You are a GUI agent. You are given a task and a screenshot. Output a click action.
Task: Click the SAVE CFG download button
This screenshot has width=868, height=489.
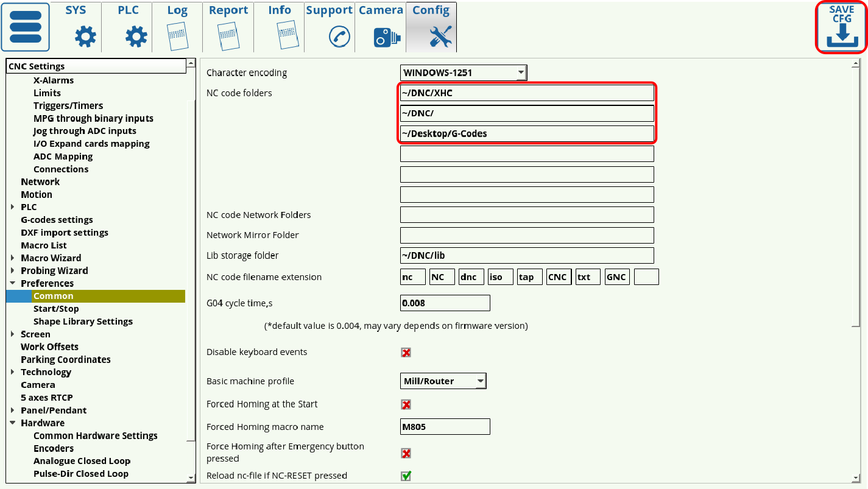[x=841, y=27]
